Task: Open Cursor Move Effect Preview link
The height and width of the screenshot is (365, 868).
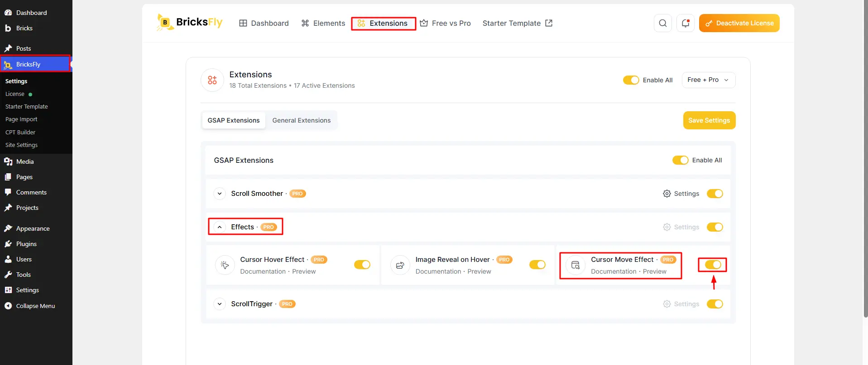Action: [x=655, y=271]
